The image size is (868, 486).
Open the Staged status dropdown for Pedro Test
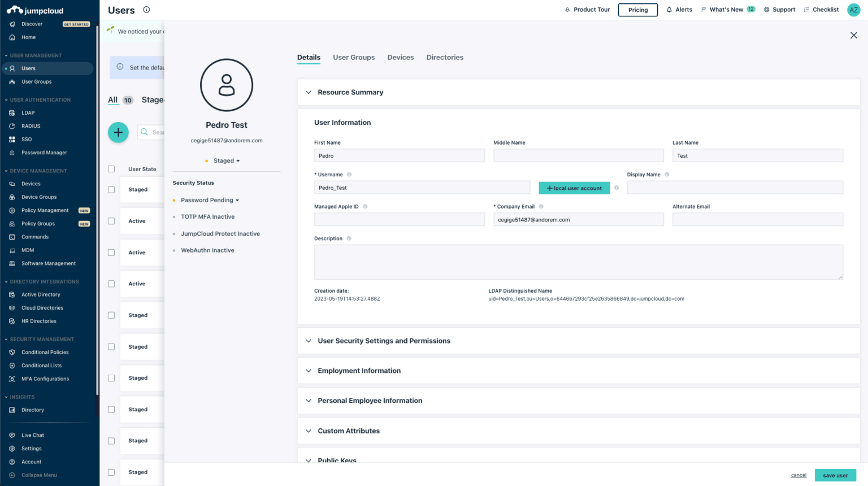pyautogui.click(x=226, y=160)
